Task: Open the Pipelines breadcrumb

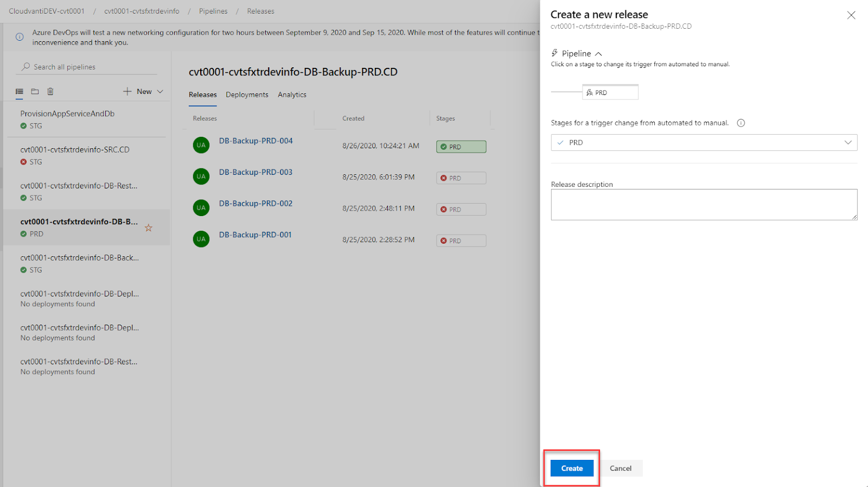Action: [x=213, y=11]
